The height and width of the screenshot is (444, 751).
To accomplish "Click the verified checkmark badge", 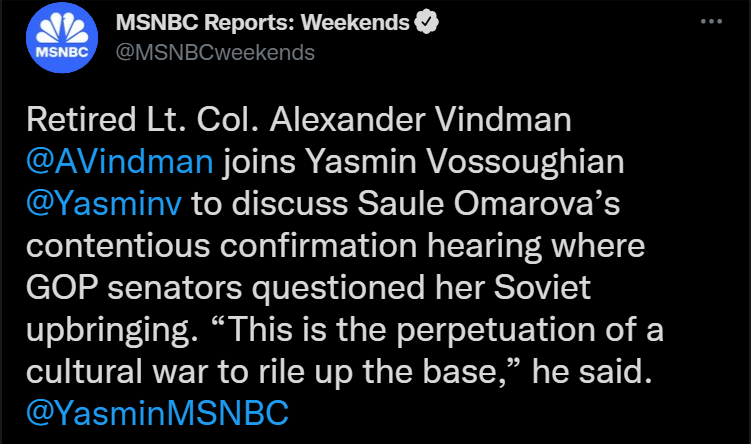I will tap(426, 22).
